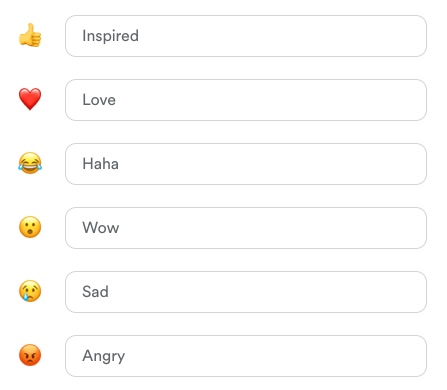Image resolution: width=447 pixels, height=390 pixels.
Task: Select the angry red face emoji
Action: click(30, 355)
